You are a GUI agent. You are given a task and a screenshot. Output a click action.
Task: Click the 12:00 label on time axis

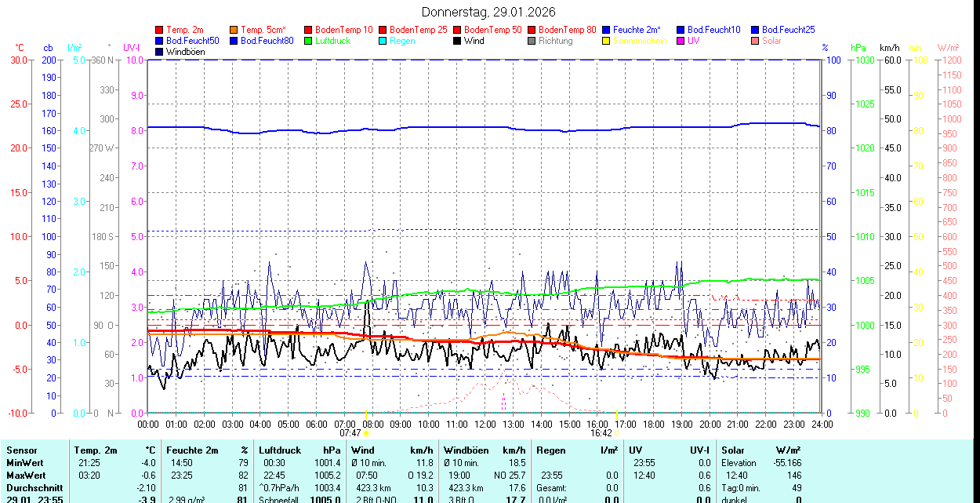[485, 424]
